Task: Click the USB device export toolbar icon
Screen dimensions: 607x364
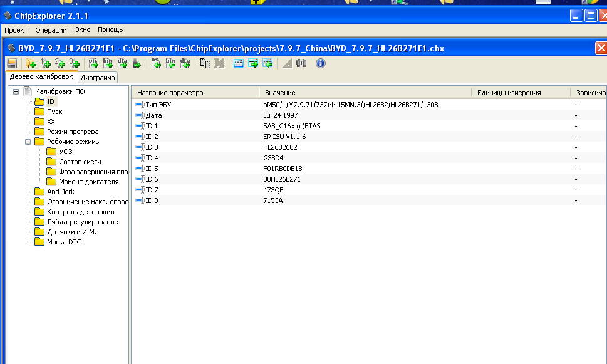Action: (x=137, y=63)
